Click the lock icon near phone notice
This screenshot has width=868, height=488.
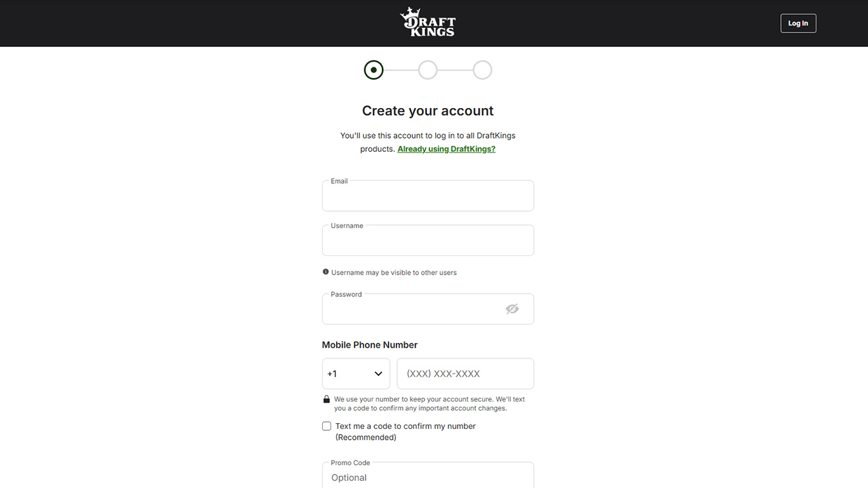(x=327, y=400)
